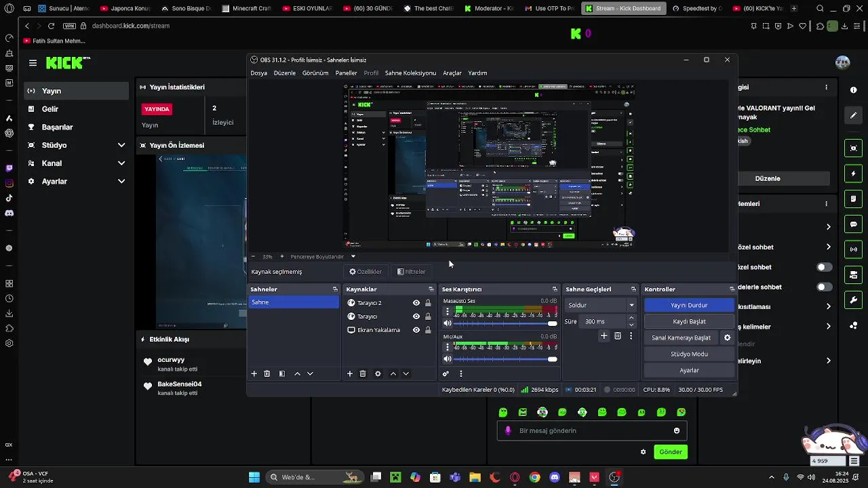Adjust Mic/Aux volume slider
The width and height of the screenshot is (868, 488).
(505, 359)
